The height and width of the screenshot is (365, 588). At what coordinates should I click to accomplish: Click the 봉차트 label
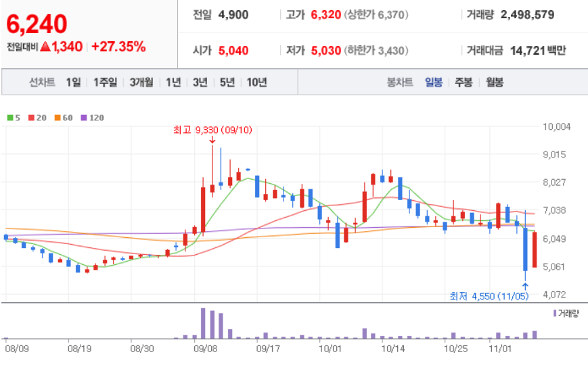400,82
